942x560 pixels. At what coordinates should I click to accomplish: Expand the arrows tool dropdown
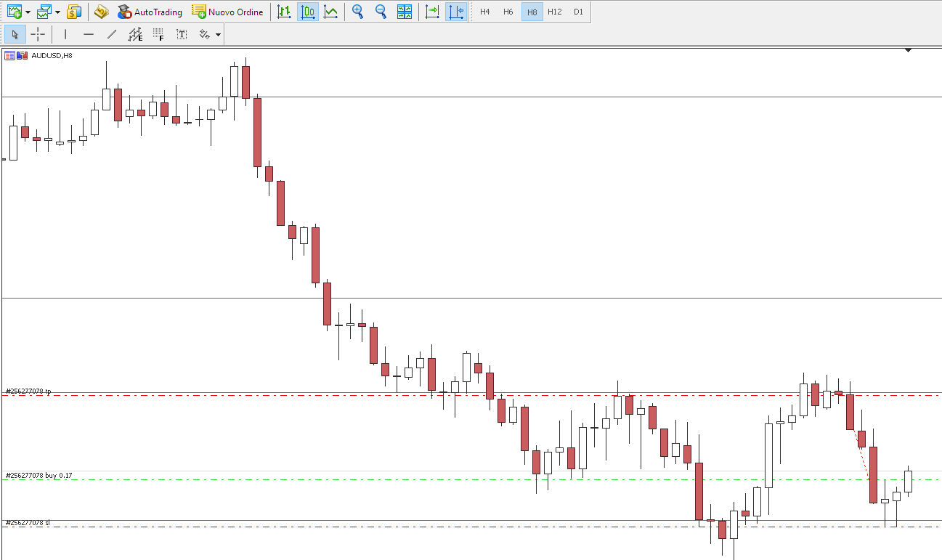click(x=218, y=35)
